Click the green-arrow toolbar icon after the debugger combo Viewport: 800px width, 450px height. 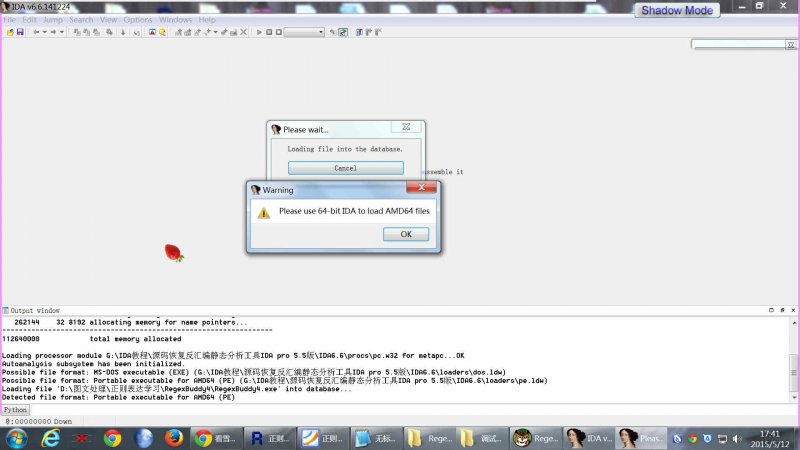click(343, 32)
